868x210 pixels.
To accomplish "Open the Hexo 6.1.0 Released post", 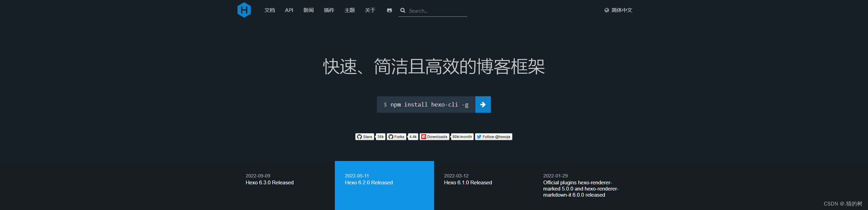I will pos(468,183).
